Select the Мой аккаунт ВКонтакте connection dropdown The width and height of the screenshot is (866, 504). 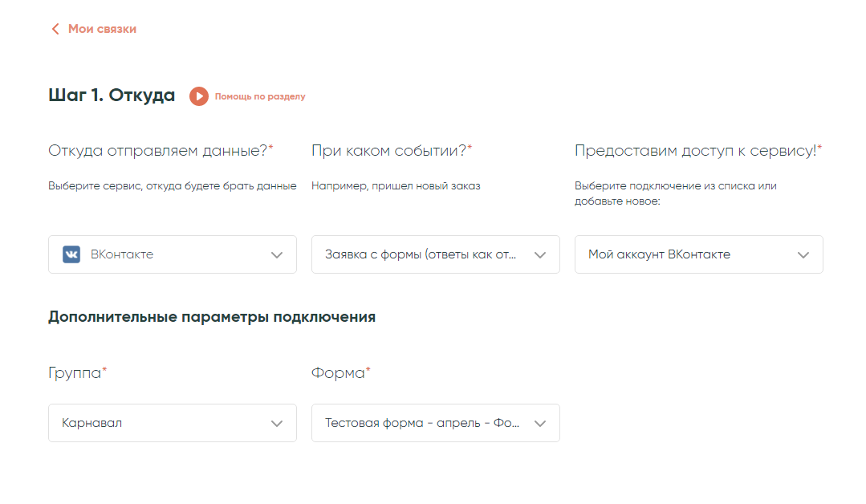(x=685, y=254)
